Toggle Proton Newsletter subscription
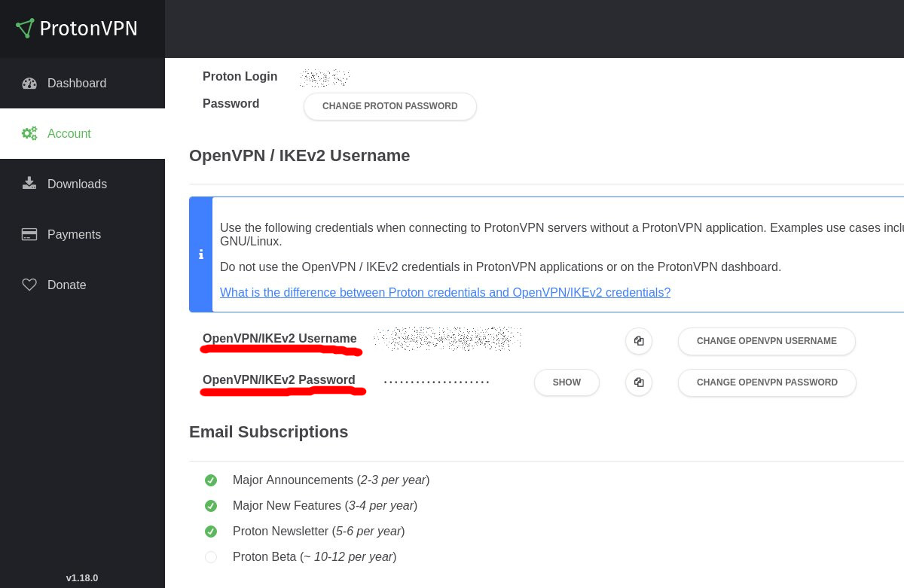The height and width of the screenshot is (588, 904). click(211, 532)
